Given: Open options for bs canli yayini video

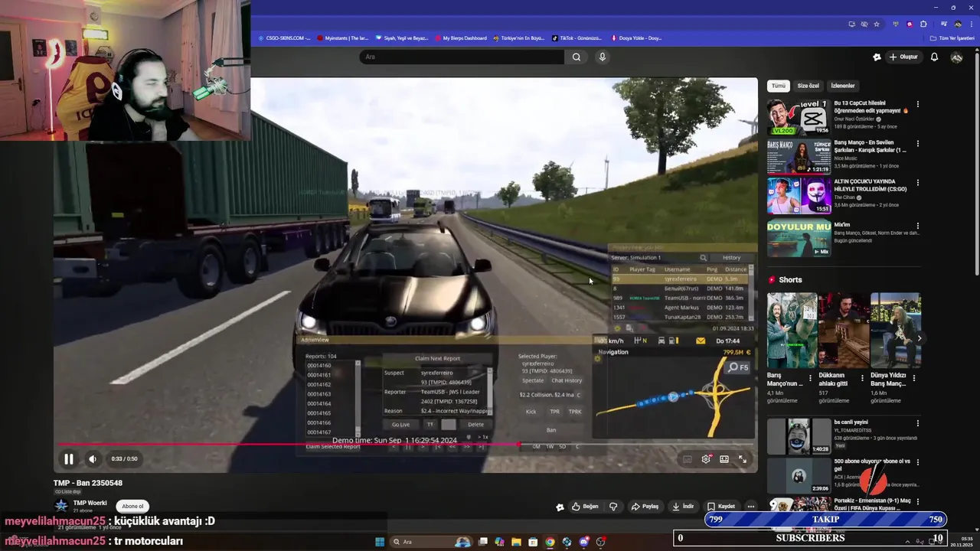Looking at the screenshot, I should 918,423.
